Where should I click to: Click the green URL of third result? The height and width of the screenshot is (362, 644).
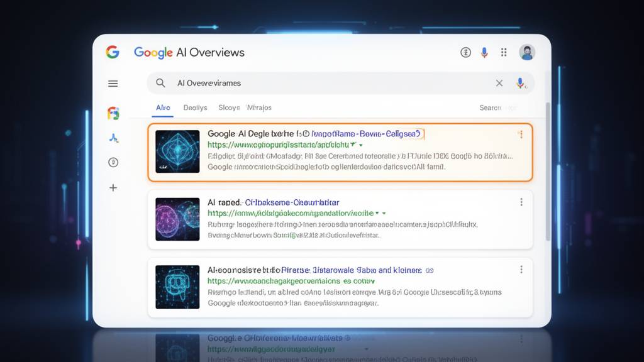pos(291,281)
